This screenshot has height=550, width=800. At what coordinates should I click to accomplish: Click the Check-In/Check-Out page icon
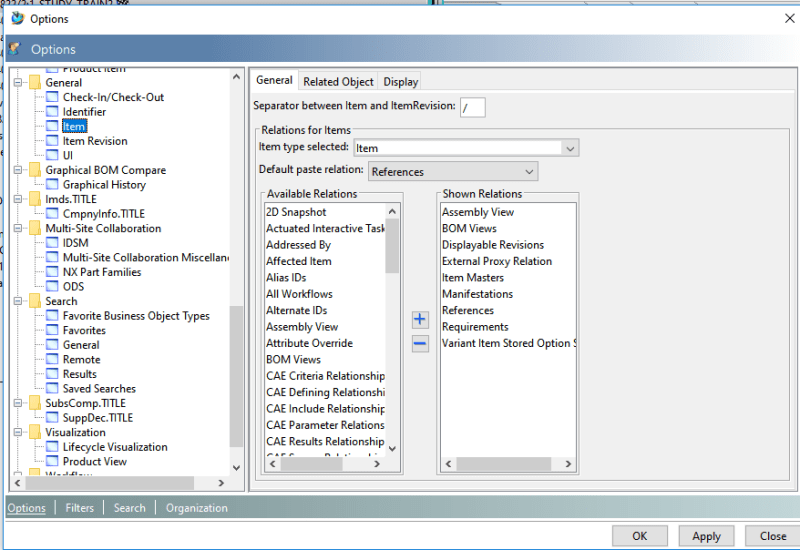point(52,97)
